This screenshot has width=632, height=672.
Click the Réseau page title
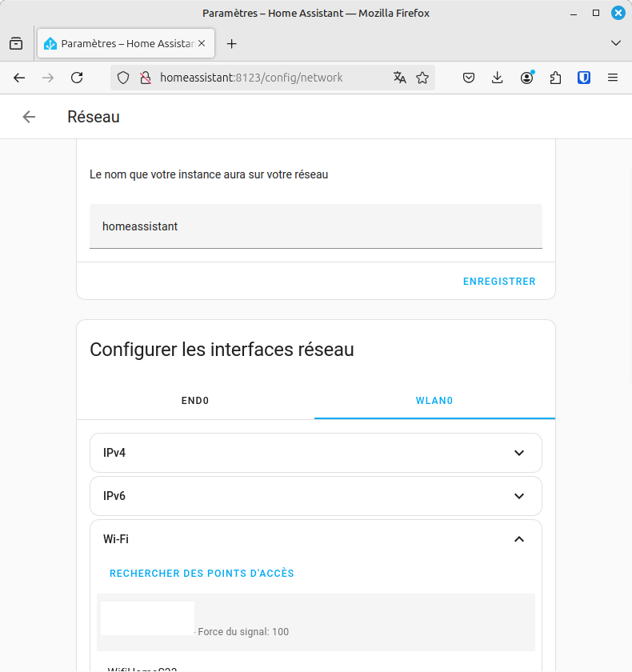pos(94,117)
